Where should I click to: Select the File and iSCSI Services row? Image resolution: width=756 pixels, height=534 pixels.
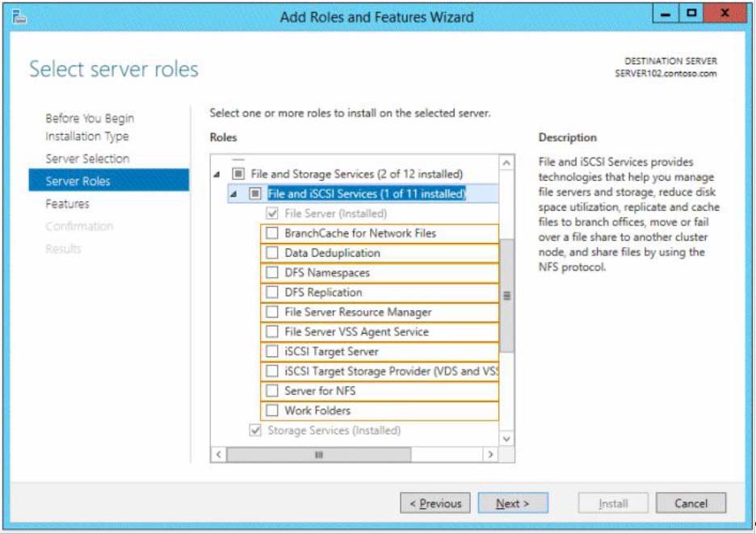[x=363, y=193]
